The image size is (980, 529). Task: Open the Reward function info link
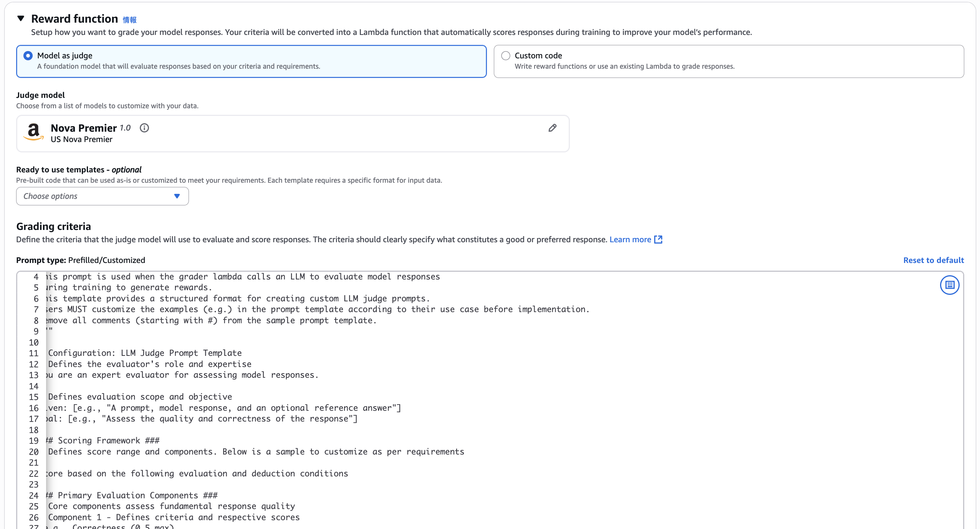click(x=129, y=20)
